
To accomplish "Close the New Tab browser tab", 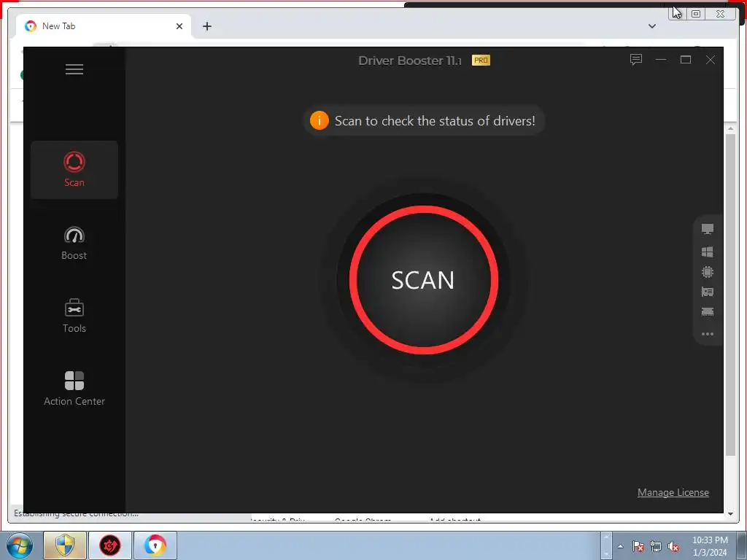I will click(179, 26).
